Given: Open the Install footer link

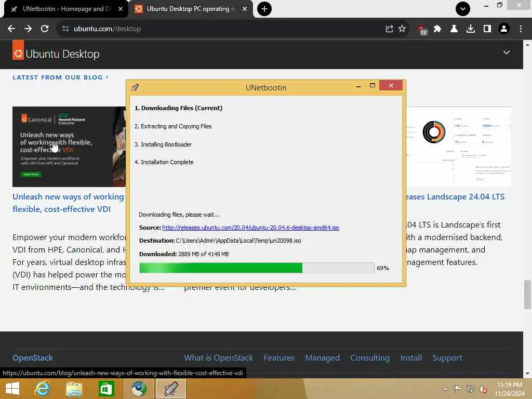Looking at the screenshot, I should coord(411,357).
